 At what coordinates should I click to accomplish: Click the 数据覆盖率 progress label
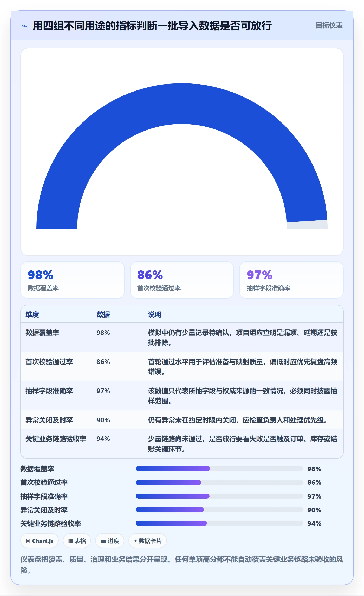tap(37, 469)
